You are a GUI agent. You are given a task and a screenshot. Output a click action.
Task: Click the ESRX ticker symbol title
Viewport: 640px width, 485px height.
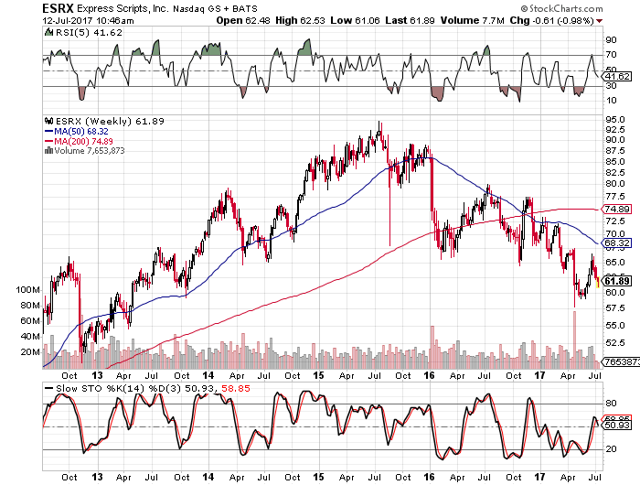(x=58, y=8)
